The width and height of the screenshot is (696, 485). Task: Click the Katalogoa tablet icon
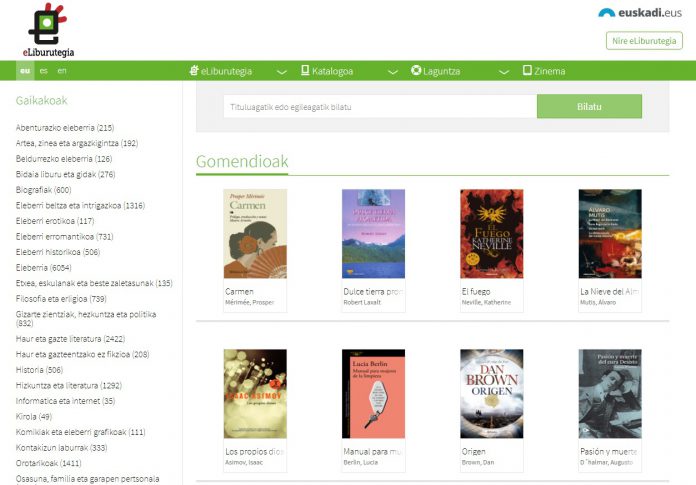(305, 71)
